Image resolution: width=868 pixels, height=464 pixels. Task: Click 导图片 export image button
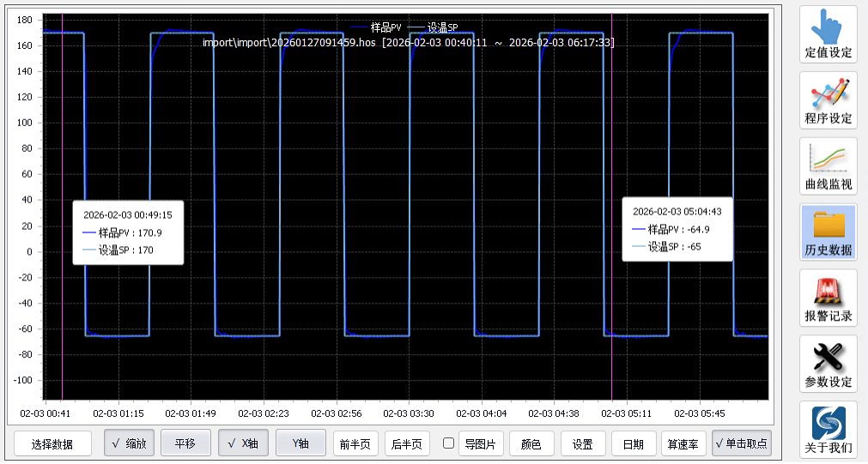click(481, 444)
